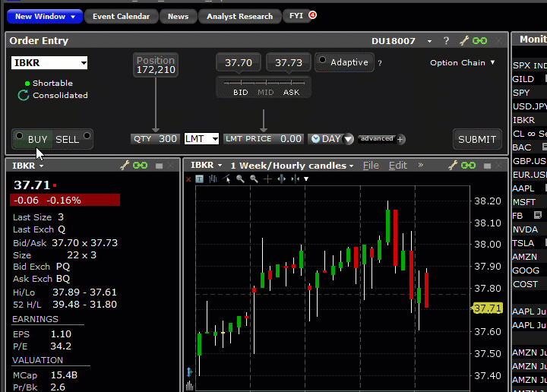
Task: Open the 1 Week/Hourly candles period dropdown
Action: (x=292, y=166)
